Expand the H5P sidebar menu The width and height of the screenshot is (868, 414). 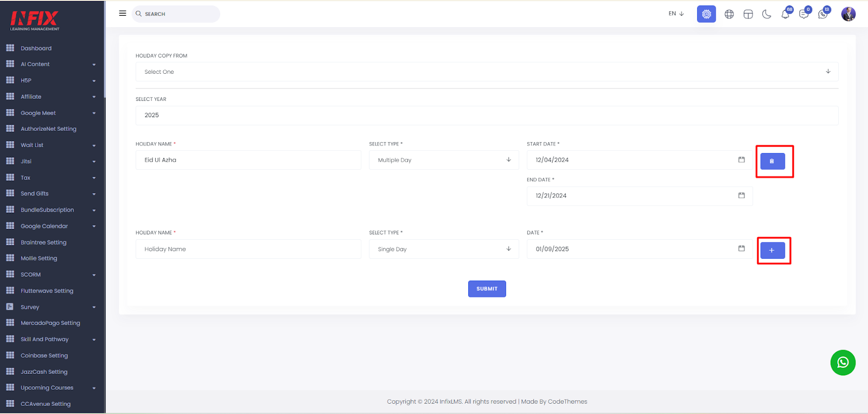(52, 80)
